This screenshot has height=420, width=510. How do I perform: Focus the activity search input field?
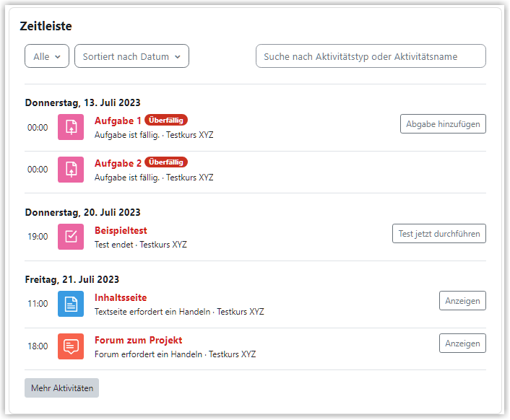(371, 56)
